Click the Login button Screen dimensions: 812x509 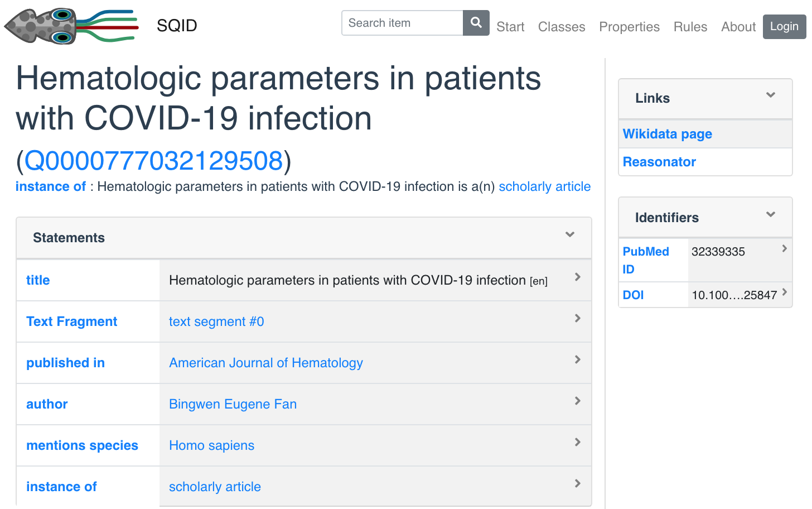784,26
